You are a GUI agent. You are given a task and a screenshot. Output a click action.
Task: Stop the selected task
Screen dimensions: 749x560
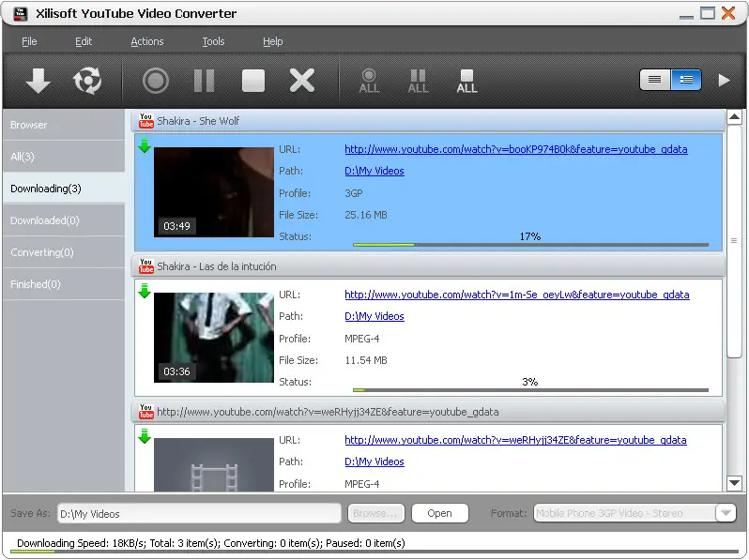coord(253,81)
